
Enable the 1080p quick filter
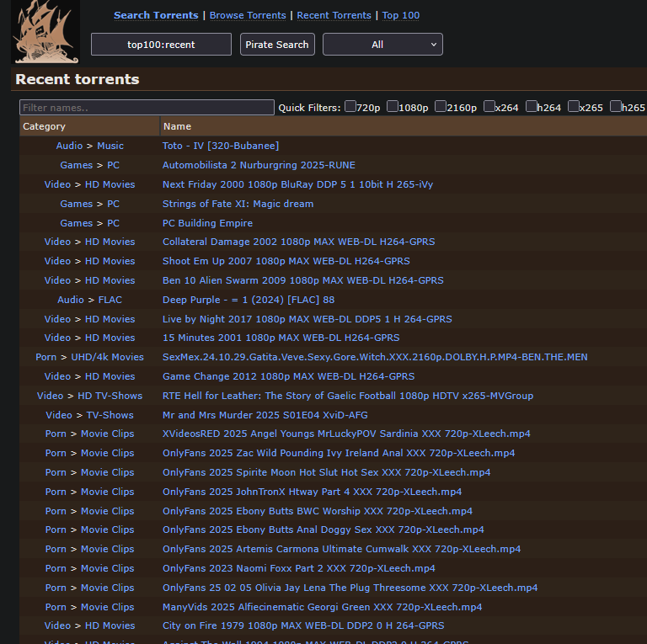393,106
